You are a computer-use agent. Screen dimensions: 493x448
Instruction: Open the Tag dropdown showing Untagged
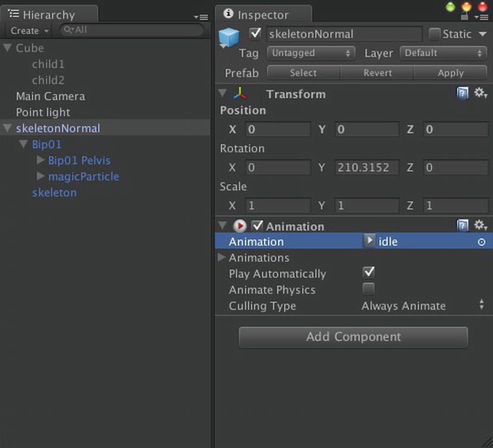pos(311,53)
